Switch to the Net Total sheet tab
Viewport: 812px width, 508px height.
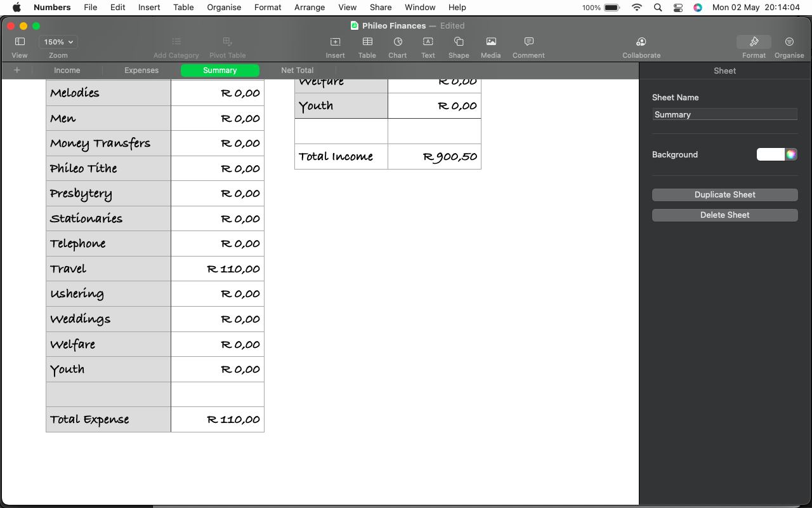[298, 70]
